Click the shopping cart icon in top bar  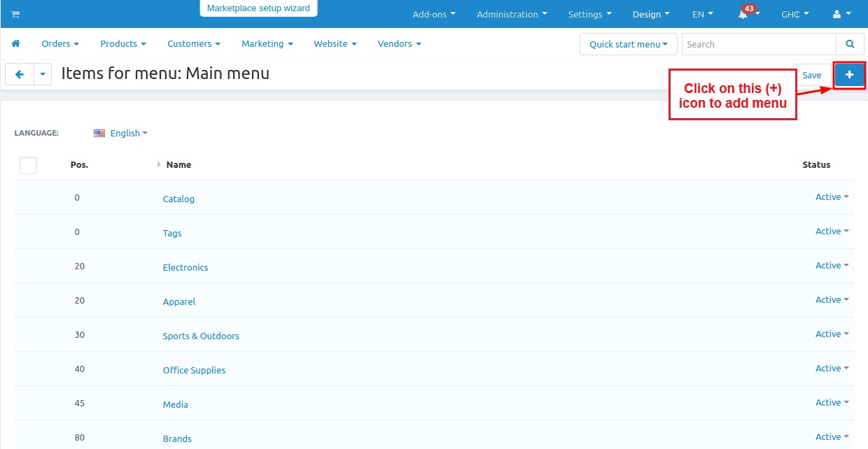15,15
